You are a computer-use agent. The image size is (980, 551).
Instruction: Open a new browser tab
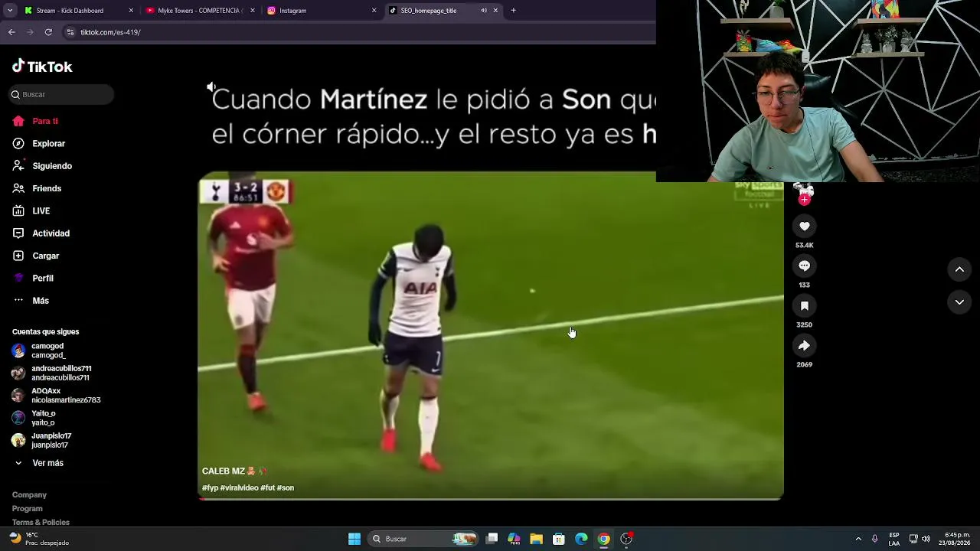point(513,11)
